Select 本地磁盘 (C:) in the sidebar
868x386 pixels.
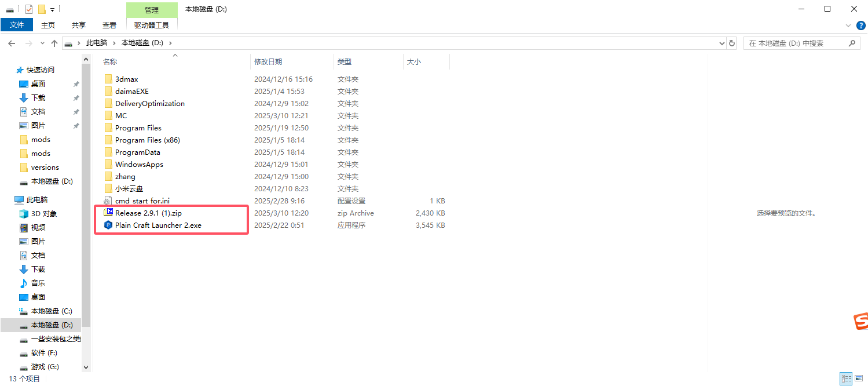[51, 311]
